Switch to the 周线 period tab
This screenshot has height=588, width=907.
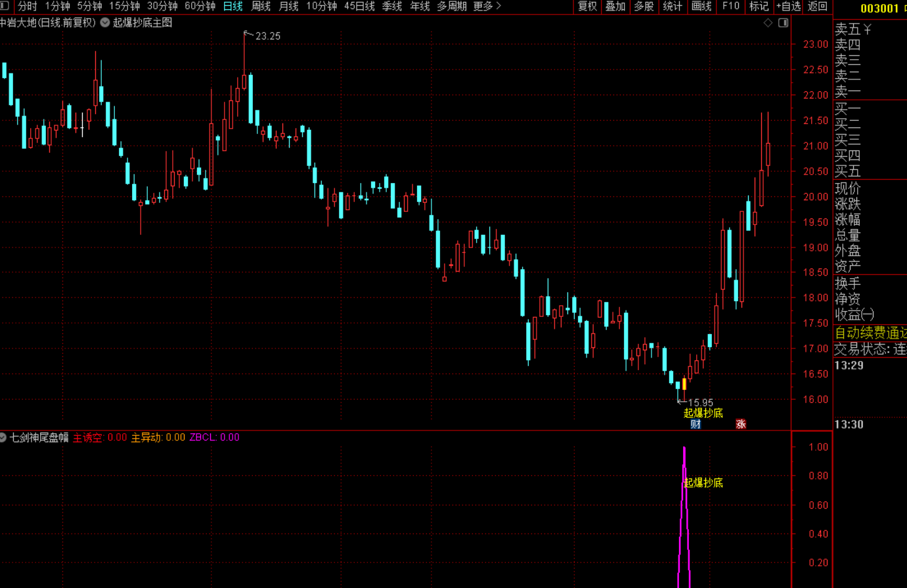tap(261, 6)
